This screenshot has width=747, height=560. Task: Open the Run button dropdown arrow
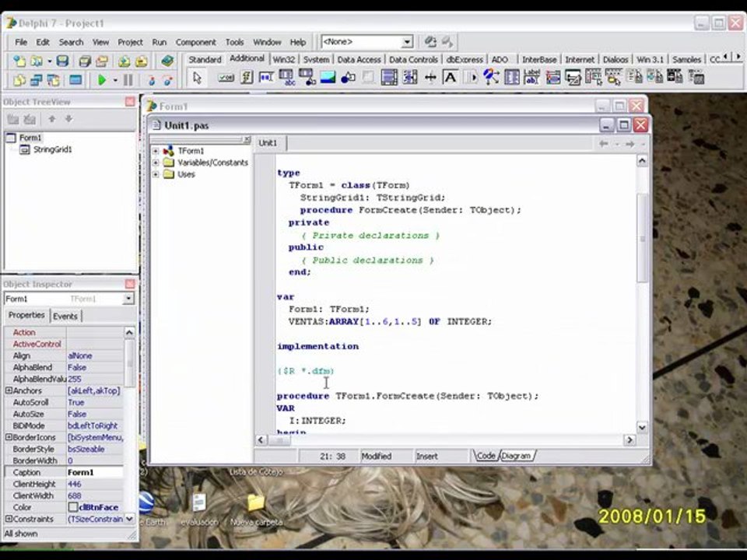point(115,80)
